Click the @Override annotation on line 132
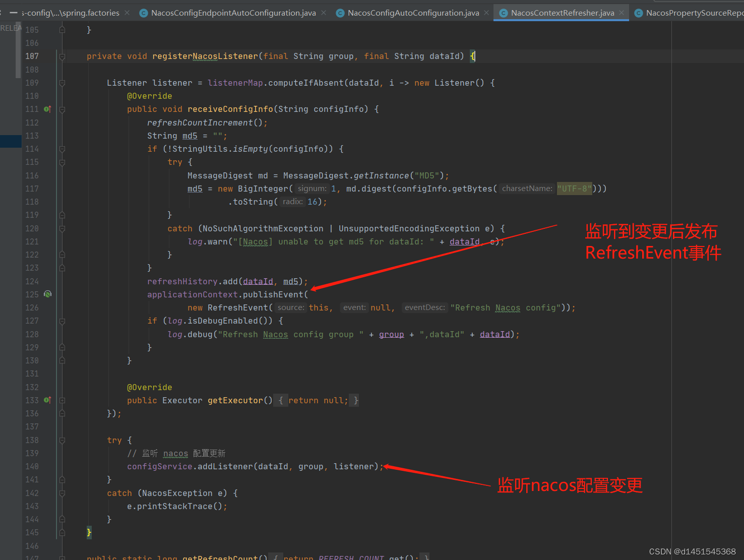Image resolution: width=744 pixels, height=560 pixels. coord(150,387)
